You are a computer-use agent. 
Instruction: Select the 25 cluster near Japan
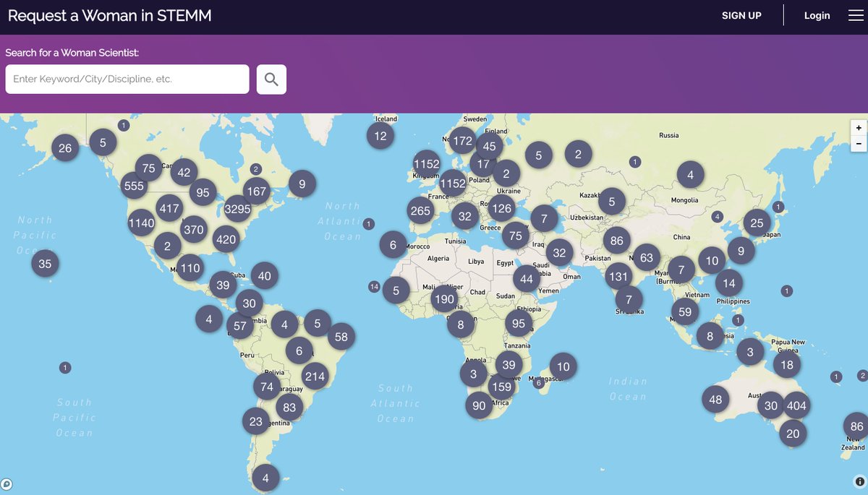(757, 223)
